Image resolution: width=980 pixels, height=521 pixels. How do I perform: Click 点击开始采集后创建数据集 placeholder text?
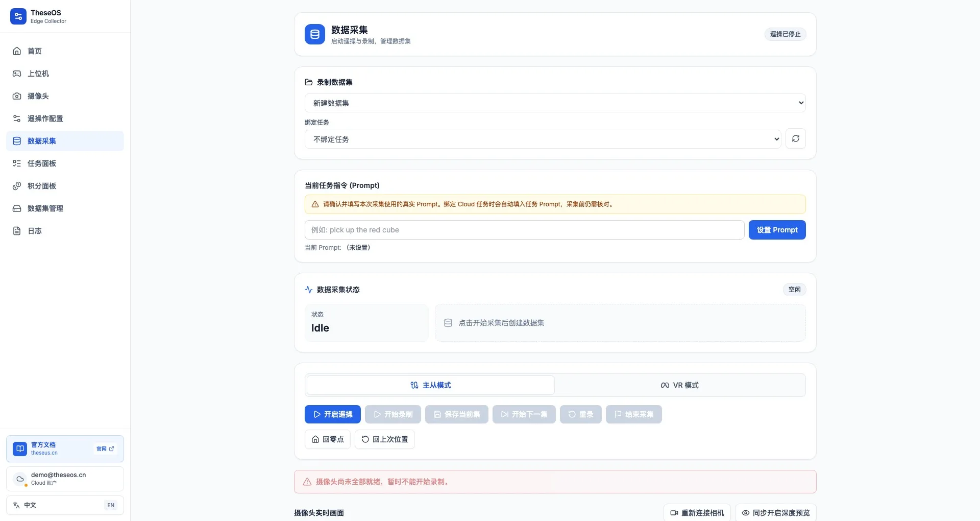coord(501,323)
